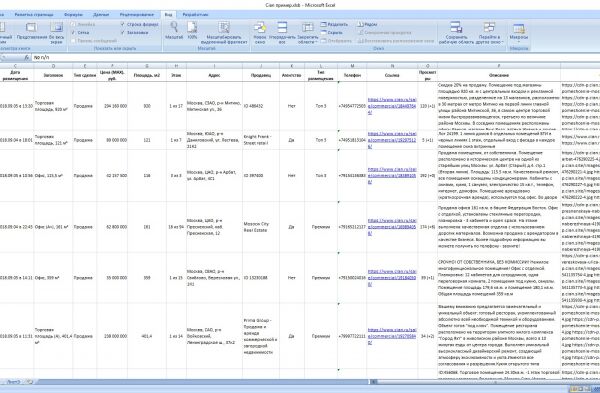Image resolution: width=600 pixels, height=393 pixels.
Task: Open a Новое окно
Action: tap(260, 33)
